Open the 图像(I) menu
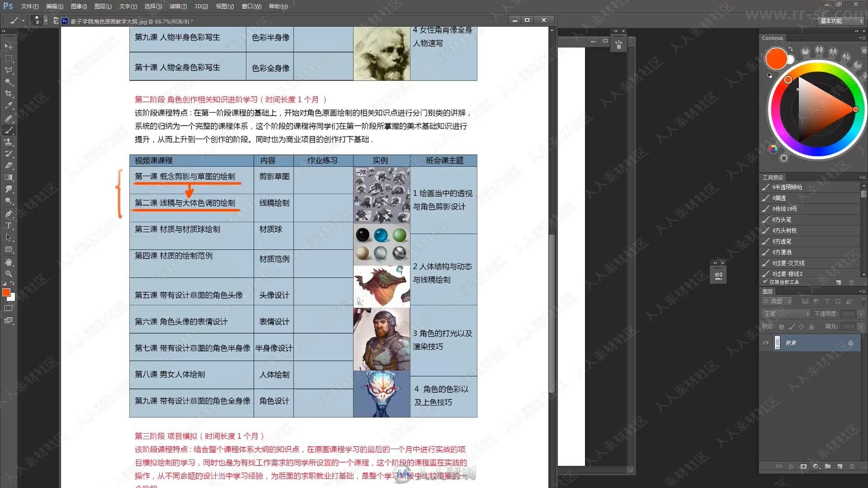This screenshot has width=868, height=488. pyautogui.click(x=79, y=6)
